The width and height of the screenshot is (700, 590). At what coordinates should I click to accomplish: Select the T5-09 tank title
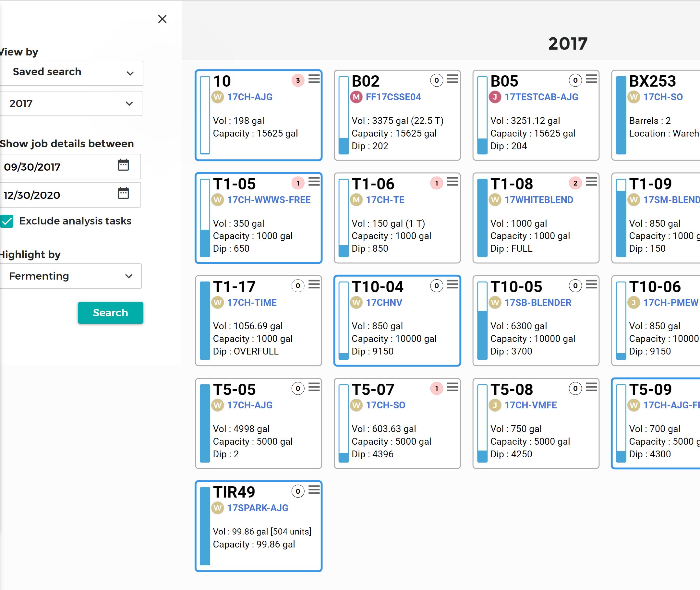[x=650, y=390]
